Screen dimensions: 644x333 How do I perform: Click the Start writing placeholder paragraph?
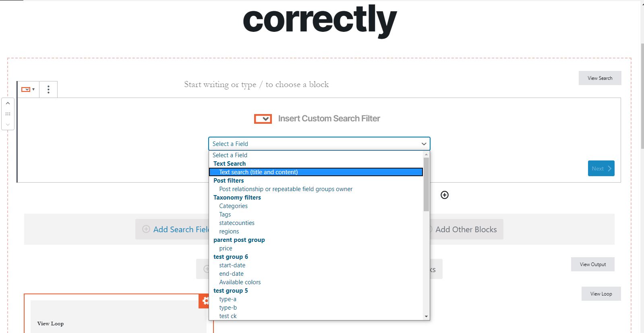click(x=257, y=85)
